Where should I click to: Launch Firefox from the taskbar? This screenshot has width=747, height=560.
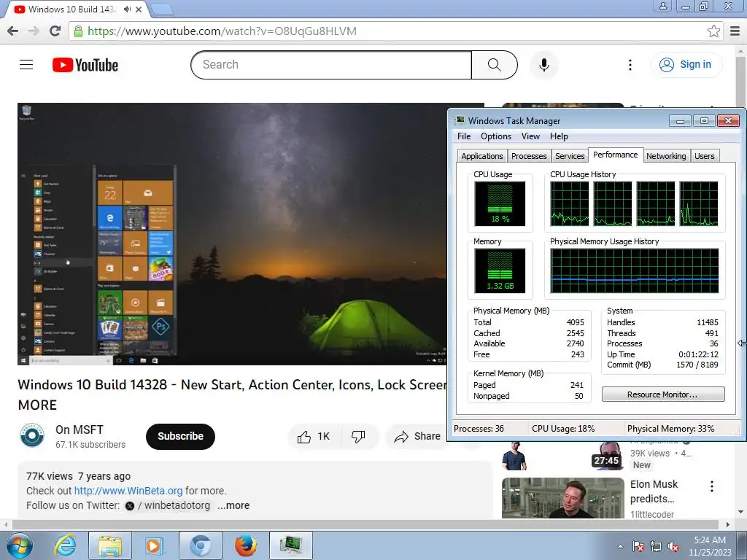(246, 545)
